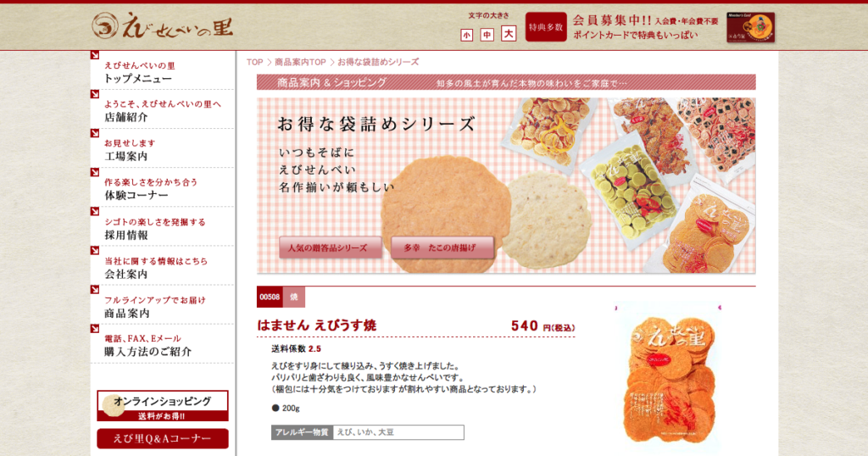Viewport: 868px width, 456px height.
Task: Follow 商品案内TOP breadcrumb link
Action: click(x=300, y=62)
